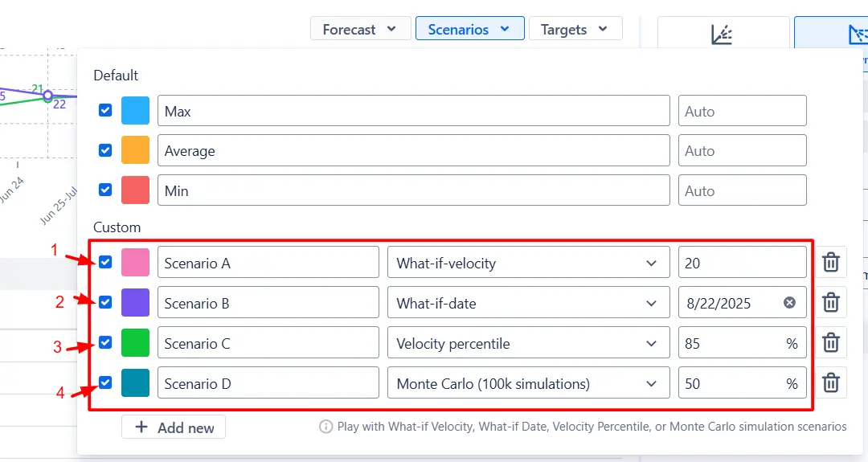Uncheck the Max scenario checkbox

(105, 110)
